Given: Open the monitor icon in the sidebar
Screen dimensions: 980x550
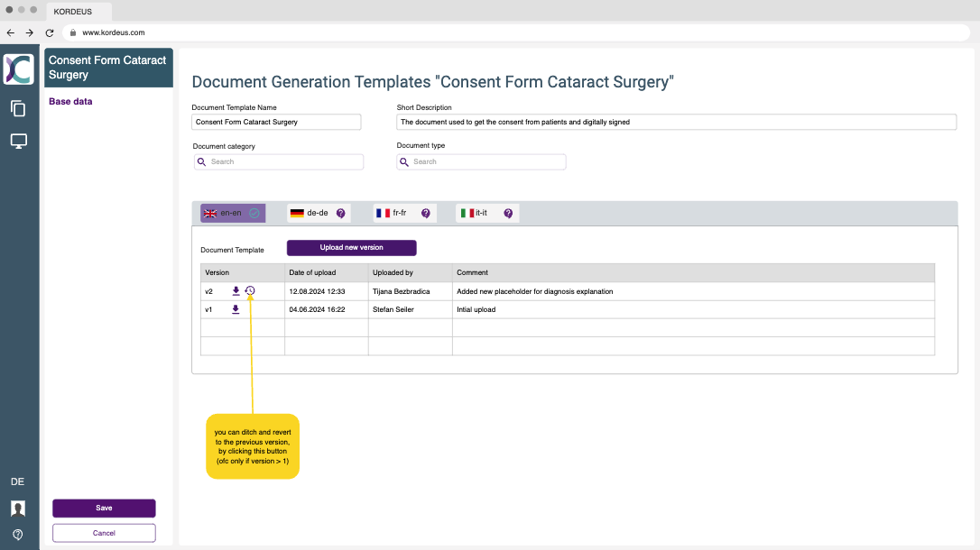Looking at the screenshot, I should click(x=18, y=142).
